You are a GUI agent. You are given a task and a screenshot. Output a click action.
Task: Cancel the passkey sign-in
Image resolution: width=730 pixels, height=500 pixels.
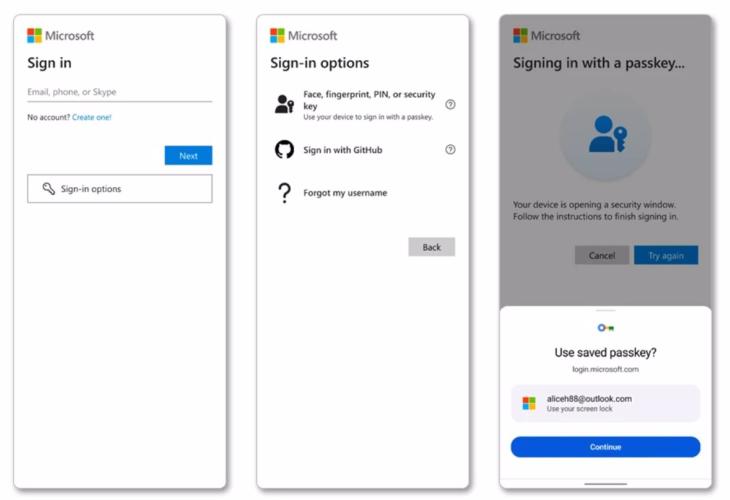tap(602, 255)
